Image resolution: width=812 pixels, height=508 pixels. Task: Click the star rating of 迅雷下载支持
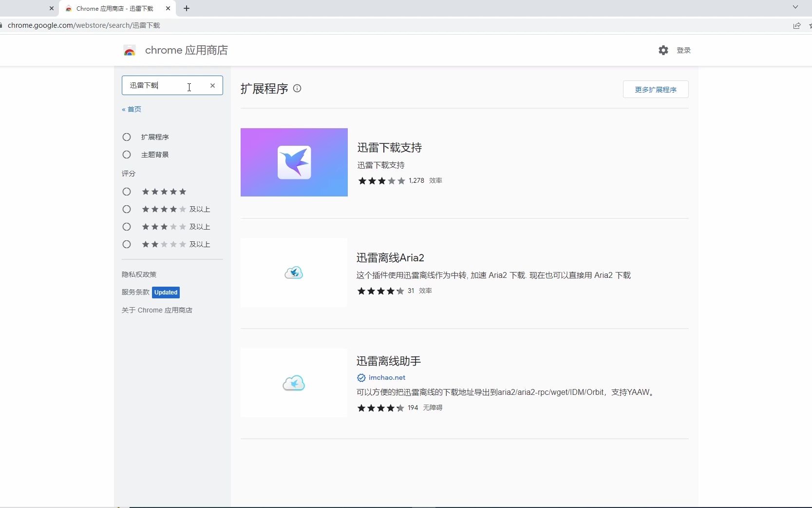[x=382, y=181]
